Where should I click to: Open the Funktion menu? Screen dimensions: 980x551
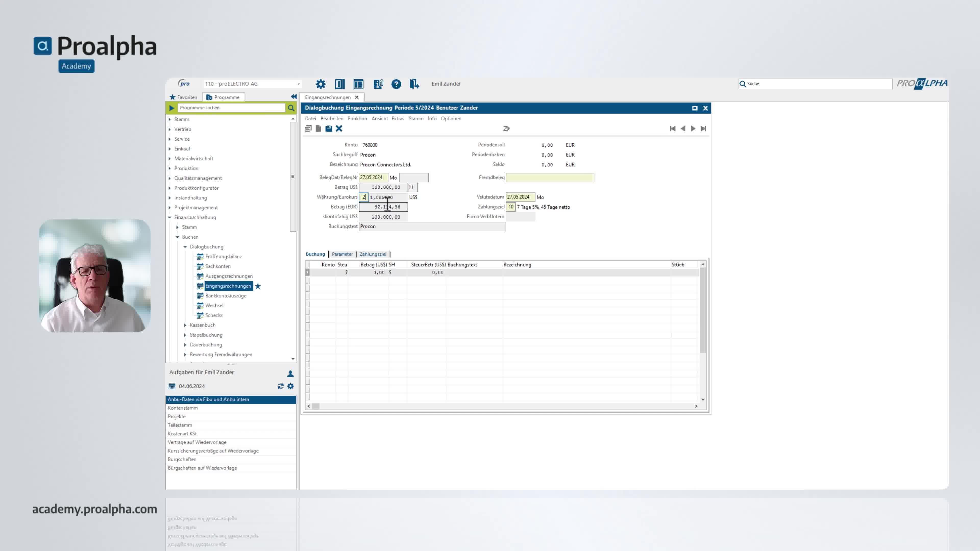[357, 119]
